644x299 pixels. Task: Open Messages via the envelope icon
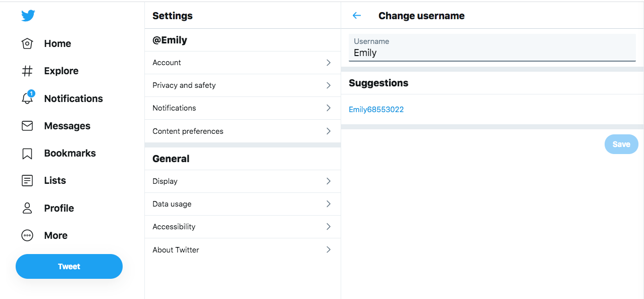pos(27,126)
